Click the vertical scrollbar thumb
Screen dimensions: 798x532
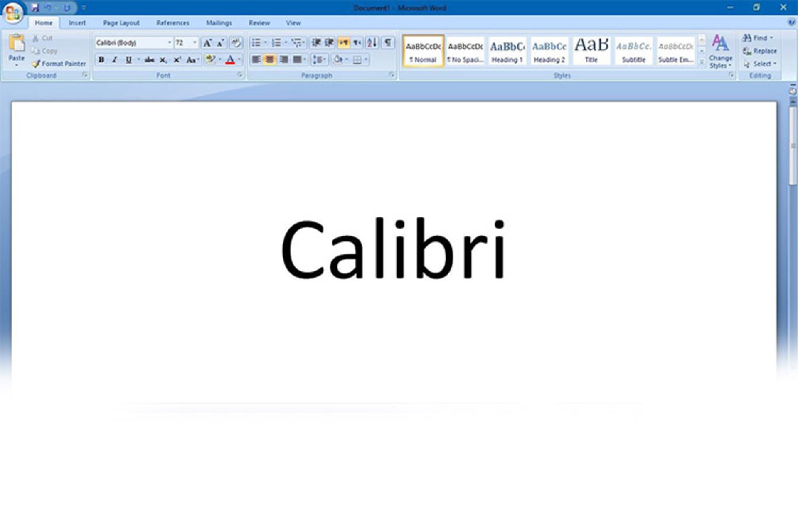click(793, 145)
